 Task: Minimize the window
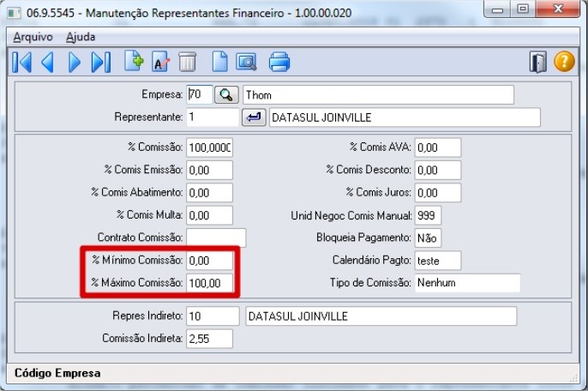coord(498,9)
